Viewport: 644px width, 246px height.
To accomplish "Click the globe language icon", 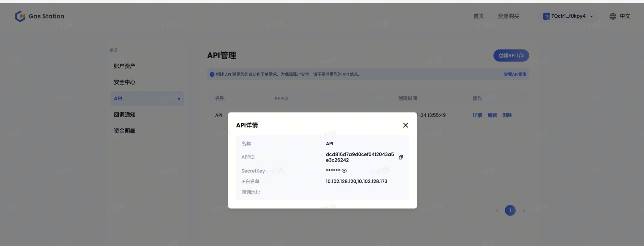I will [x=613, y=16].
